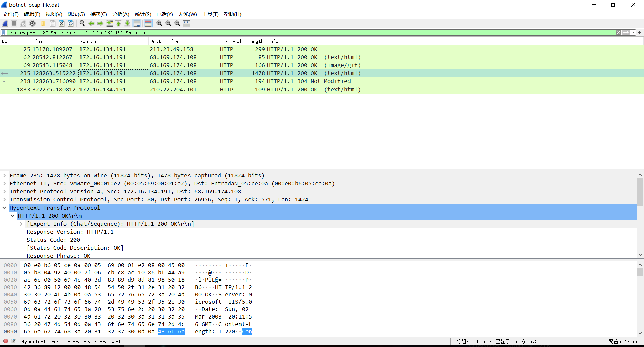Screen dimensions: 644x347
Task: Expand the Frame 235 details
Action: [4, 175]
